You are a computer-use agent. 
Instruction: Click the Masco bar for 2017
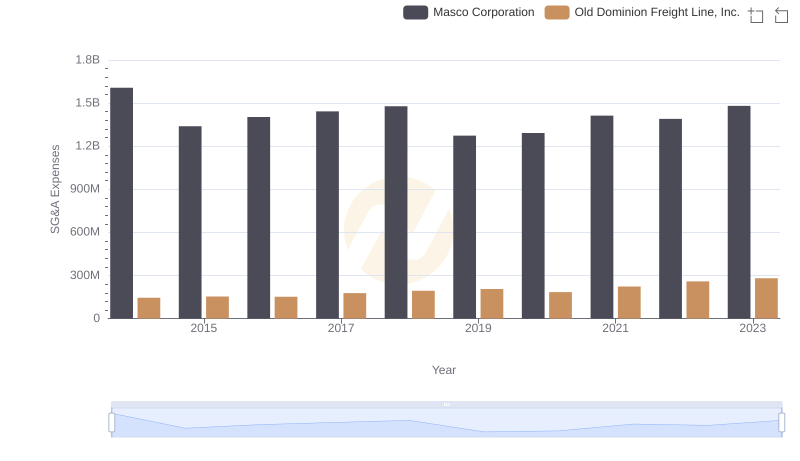pos(327,215)
